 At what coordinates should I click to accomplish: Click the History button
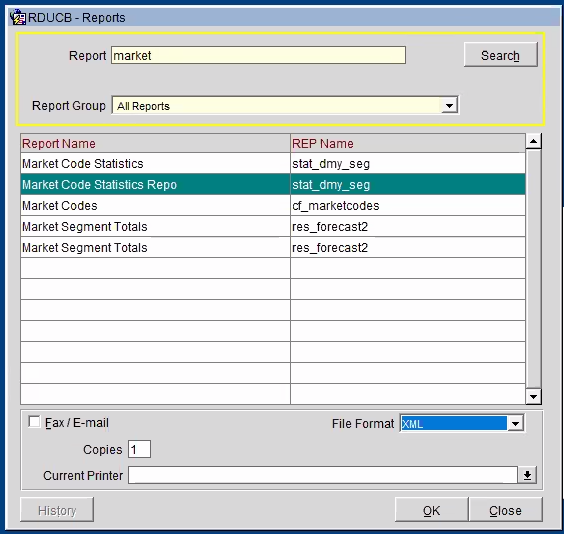tap(57, 510)
